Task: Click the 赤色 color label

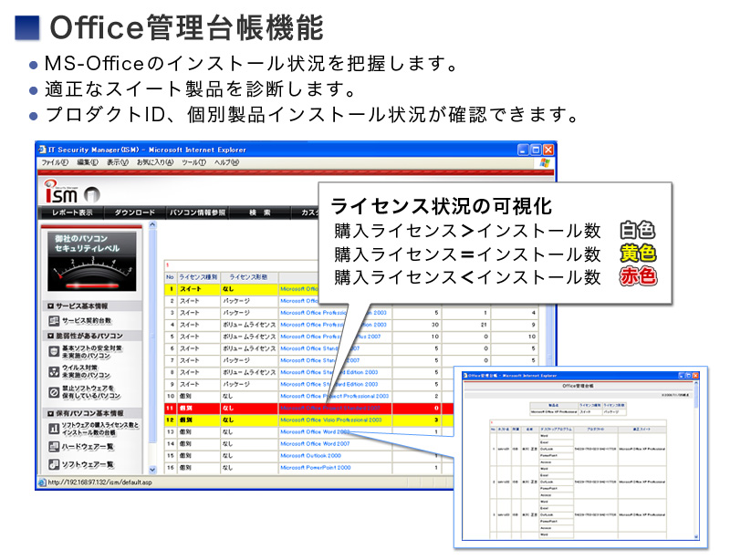Action: point(637,276)
